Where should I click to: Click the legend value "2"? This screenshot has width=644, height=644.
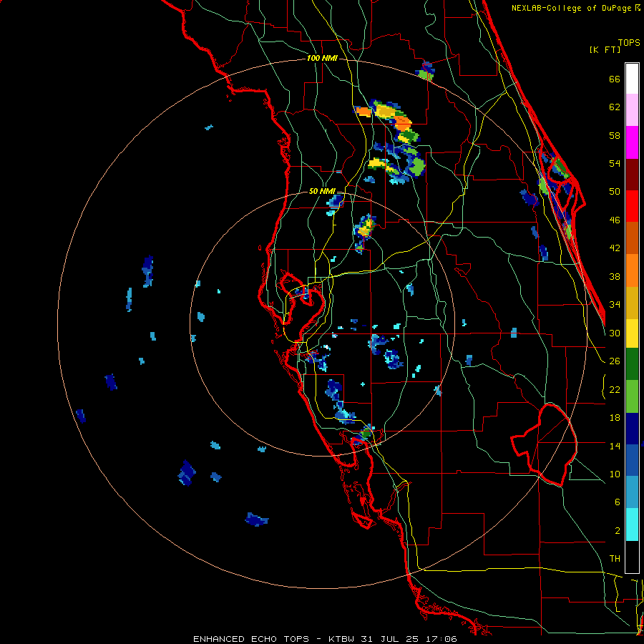617,531
